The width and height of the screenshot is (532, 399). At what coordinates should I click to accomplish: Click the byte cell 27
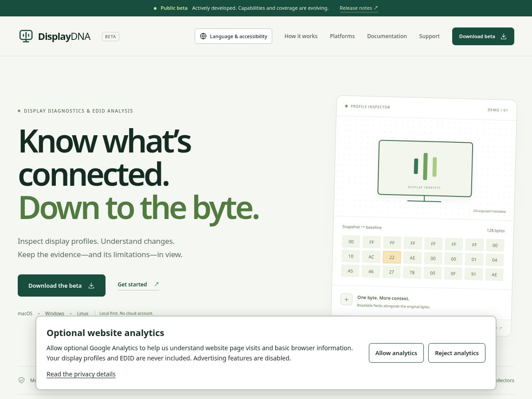(391, 272)
